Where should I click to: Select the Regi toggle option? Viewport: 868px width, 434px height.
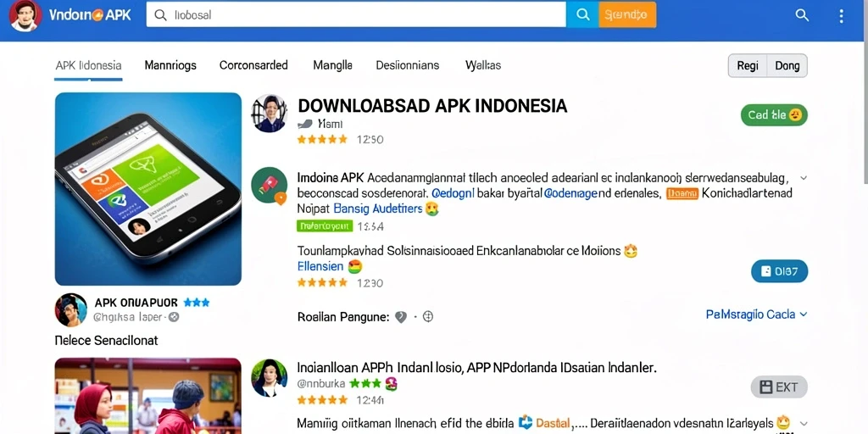[x=748, y=66]
